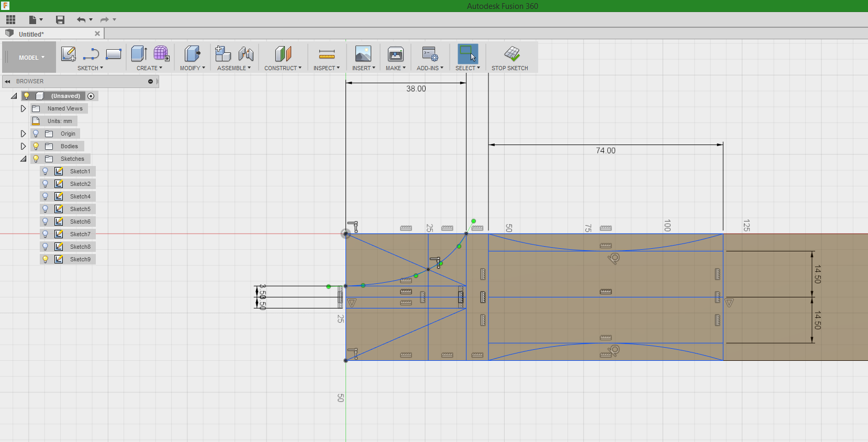Select the Construct plane icon
This screenshot has width=868, height=442.
(x=283, y=53)
